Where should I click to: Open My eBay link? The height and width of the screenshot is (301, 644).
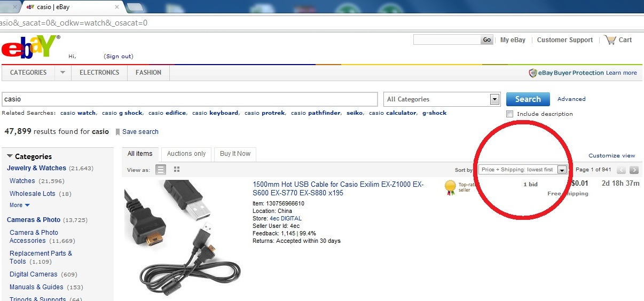(513, 40)
